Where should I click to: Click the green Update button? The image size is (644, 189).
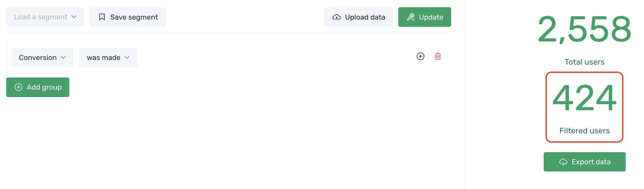click(x=425, y=17)
